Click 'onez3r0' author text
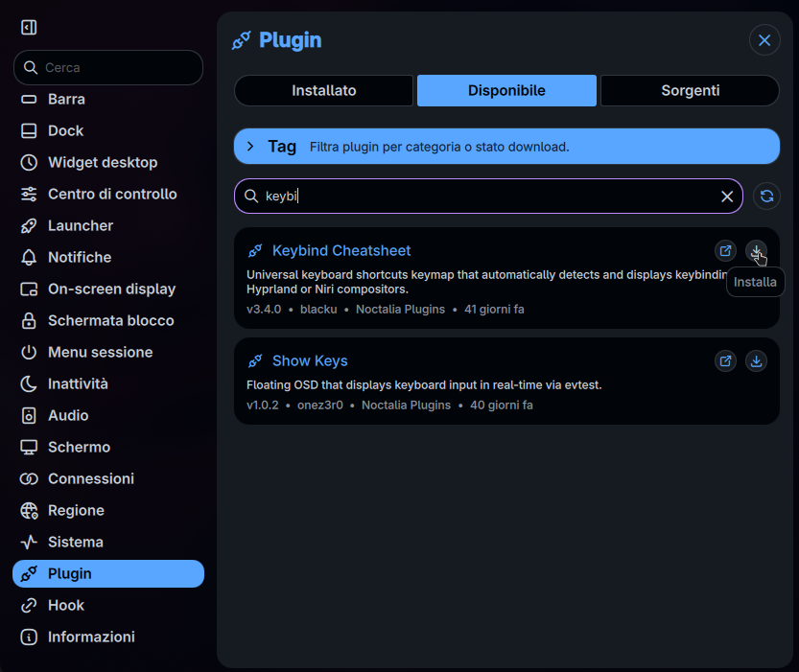Image resolution: width=799 pixels, height=672 pixels. 320,406
